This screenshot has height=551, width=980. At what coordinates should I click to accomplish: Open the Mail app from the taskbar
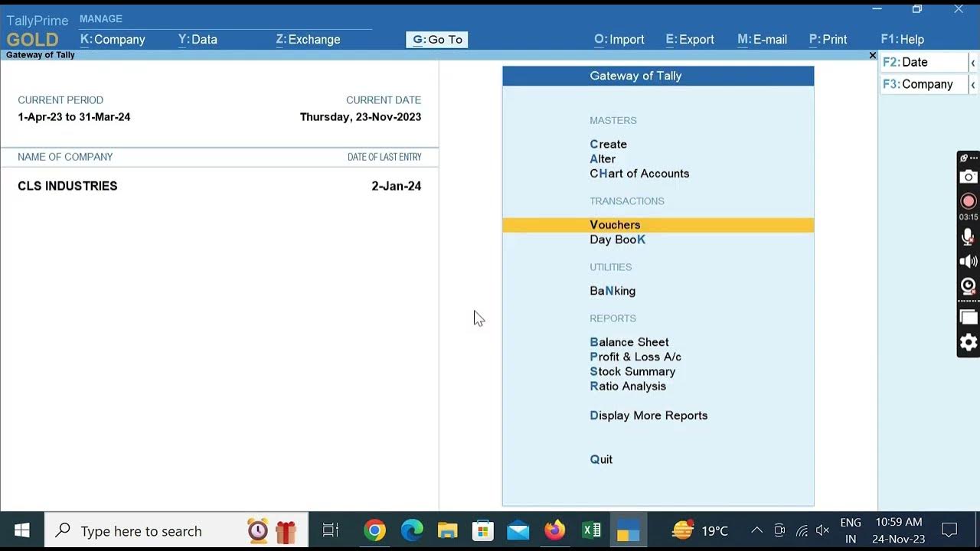518,530
